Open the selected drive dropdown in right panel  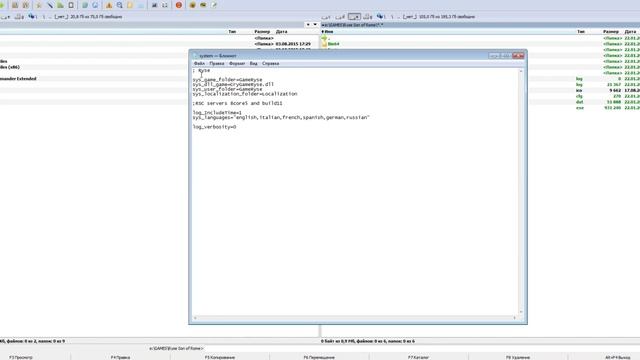pyautogui.click(x=354, y=17)
